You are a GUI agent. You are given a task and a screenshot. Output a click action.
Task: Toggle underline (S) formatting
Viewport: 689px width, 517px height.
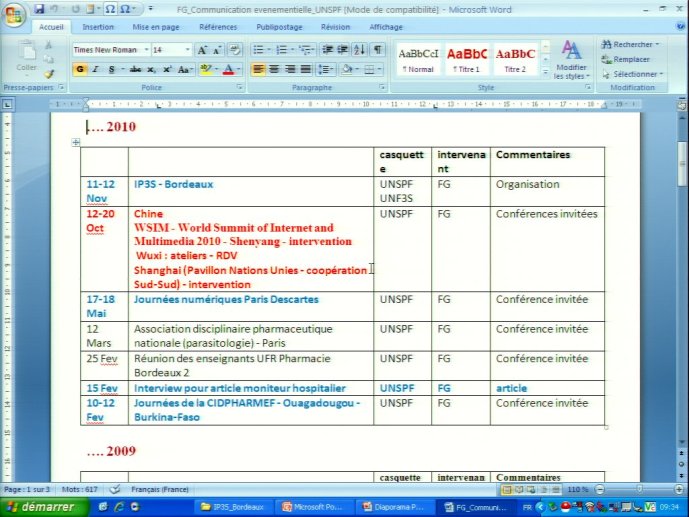click(x=111, y=69)
